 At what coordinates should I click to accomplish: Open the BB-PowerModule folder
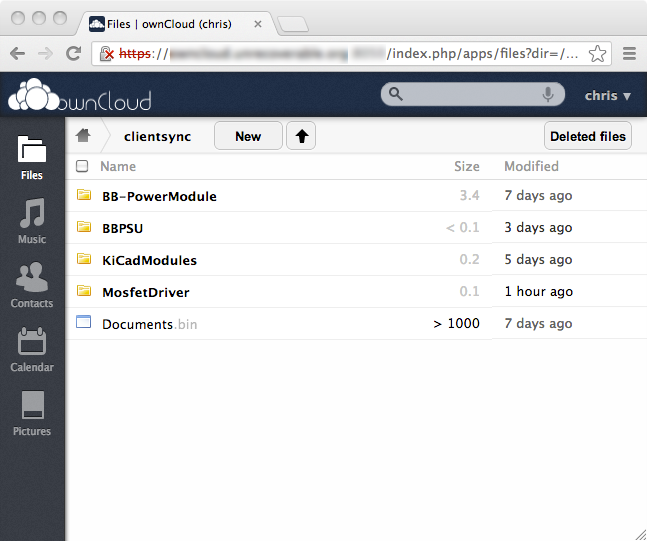pos(159,196)
